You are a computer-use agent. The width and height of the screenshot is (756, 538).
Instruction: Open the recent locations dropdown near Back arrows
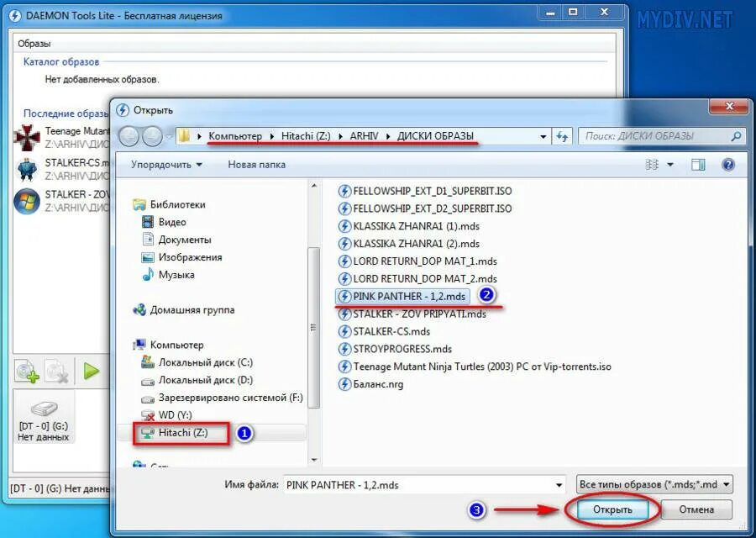pos(169,136)
